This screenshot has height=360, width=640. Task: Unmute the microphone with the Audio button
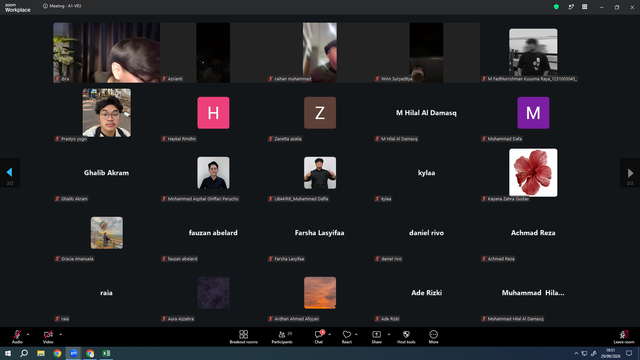[x=17, y=337]
